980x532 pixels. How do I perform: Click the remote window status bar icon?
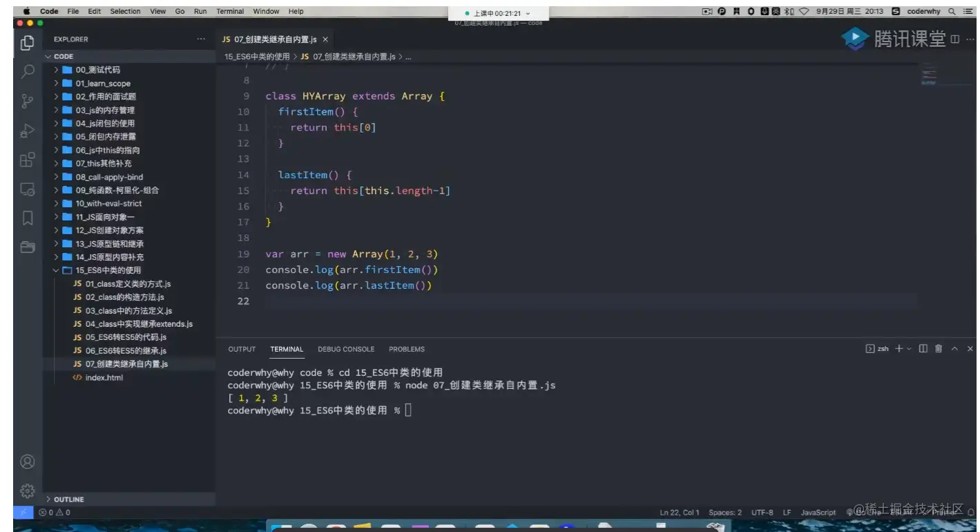click(22, 513)
